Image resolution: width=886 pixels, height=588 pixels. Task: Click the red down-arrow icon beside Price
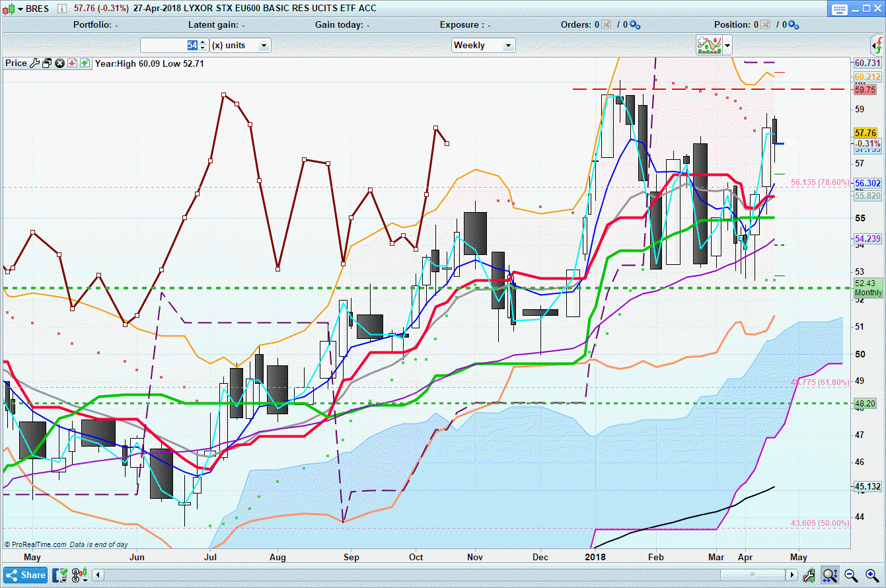pyautogui.click(x=73, y=63)
